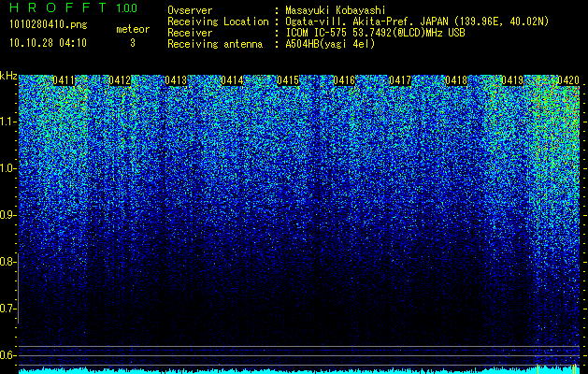Select the observer name Masayuki Kobayashi

click(336, 10)
